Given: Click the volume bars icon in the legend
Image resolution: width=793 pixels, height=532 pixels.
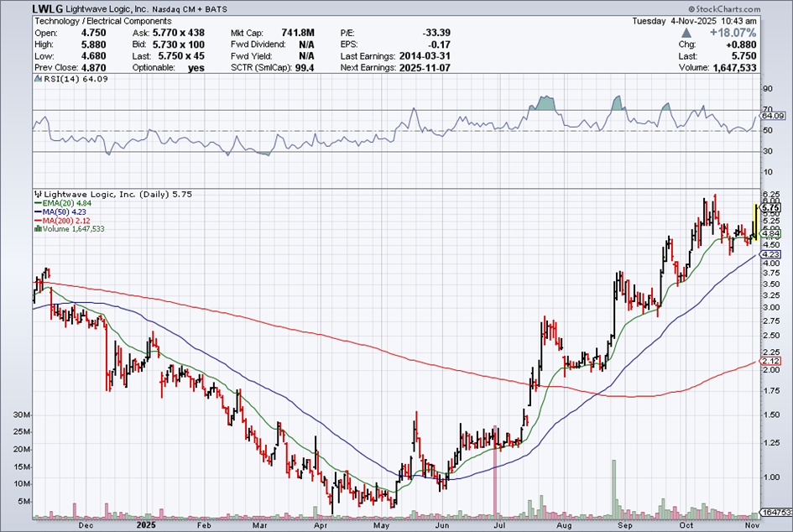Looking at the screenshot, I should pyautogui.click(x=38, y=228).
